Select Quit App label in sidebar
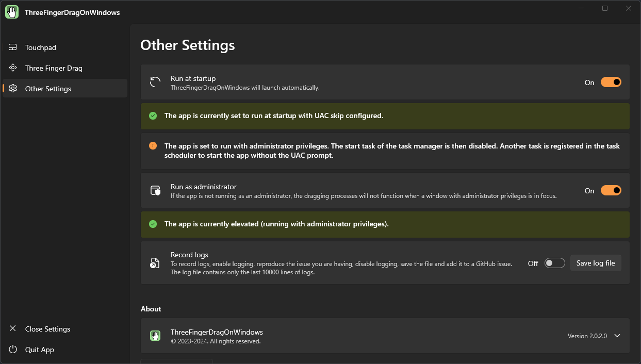Image resolution: width=641 pixels, height=364 pixels. click(x=40, y=350)
